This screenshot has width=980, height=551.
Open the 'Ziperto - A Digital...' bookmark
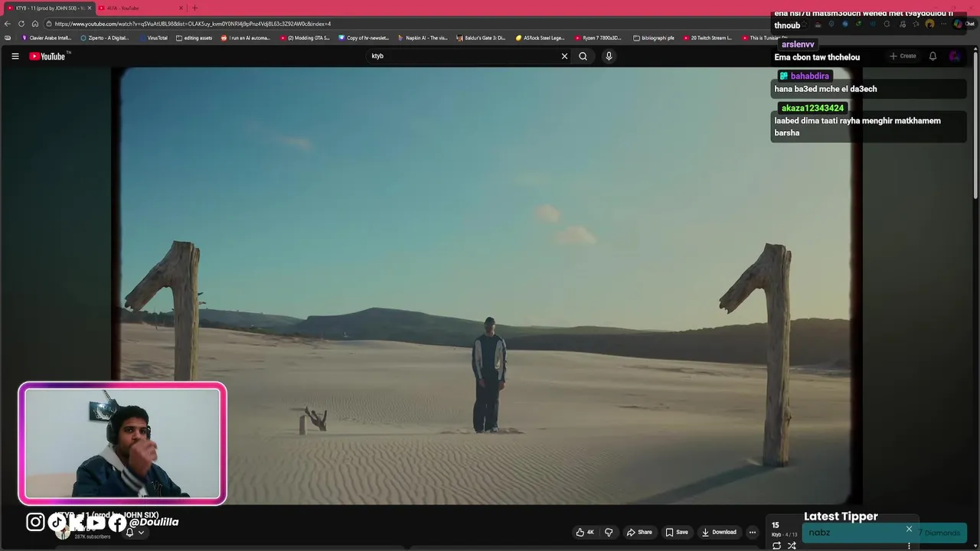click(105, 37)
